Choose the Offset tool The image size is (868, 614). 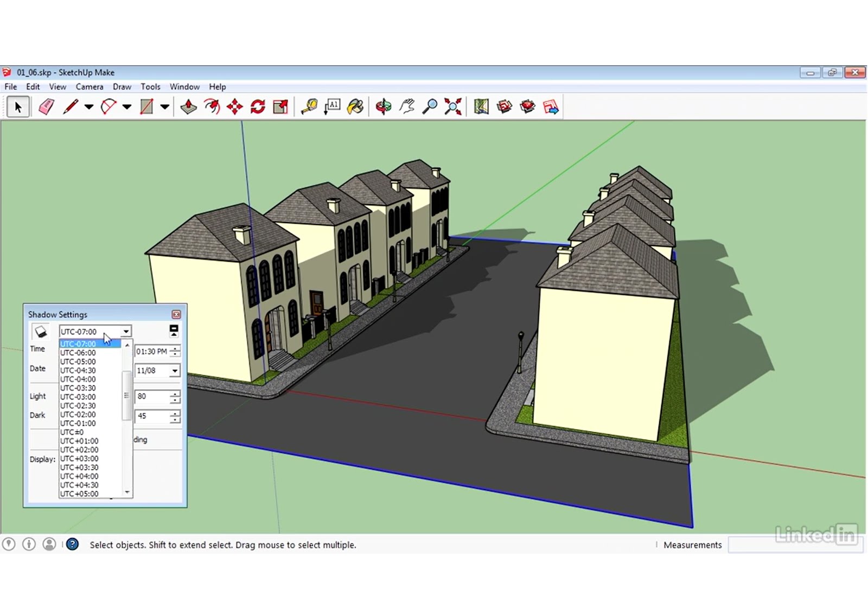(212, 107)
